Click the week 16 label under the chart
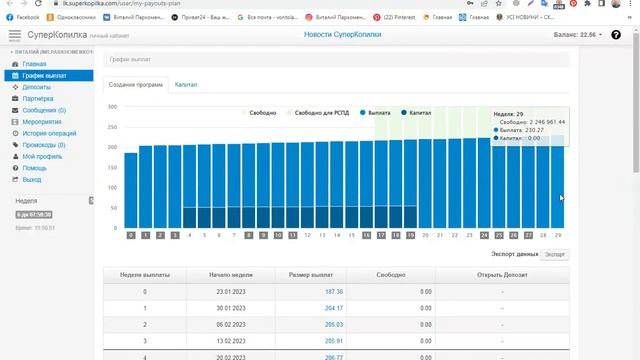Image resolution: width=640 pixels, height=360 pixels. [x=366, y=236]
